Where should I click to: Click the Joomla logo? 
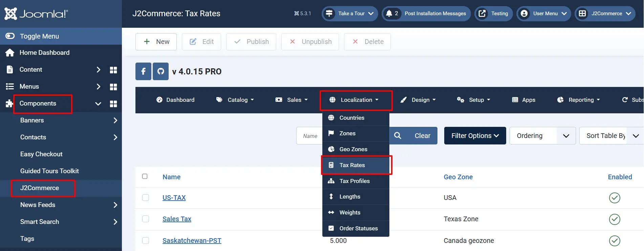pyautogui.click(x=36, y=14)
